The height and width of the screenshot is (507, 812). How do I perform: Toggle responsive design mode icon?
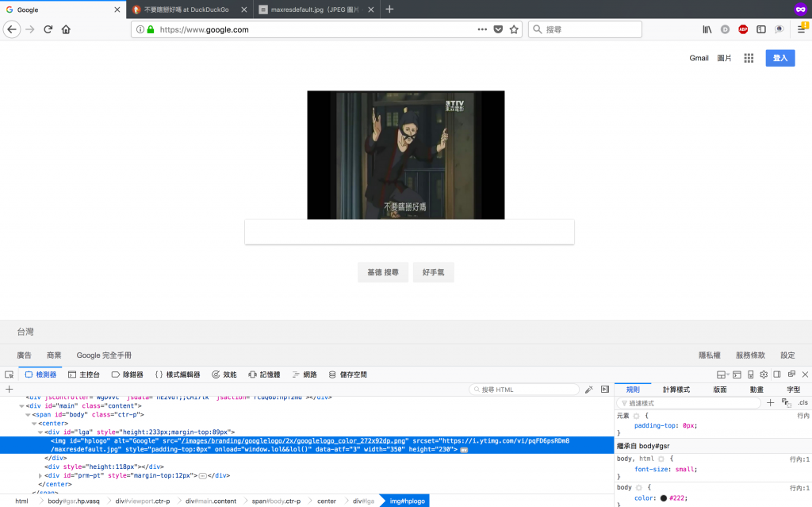(750, 374)
